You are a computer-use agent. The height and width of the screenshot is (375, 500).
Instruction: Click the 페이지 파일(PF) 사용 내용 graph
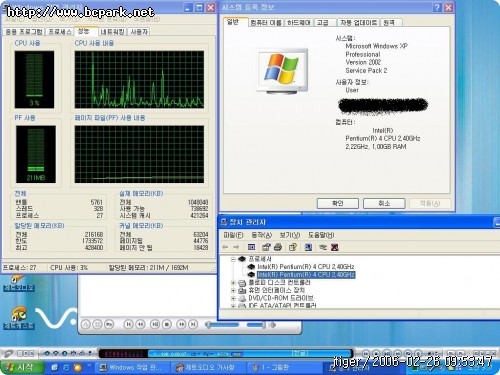click(x=139, y=154)
